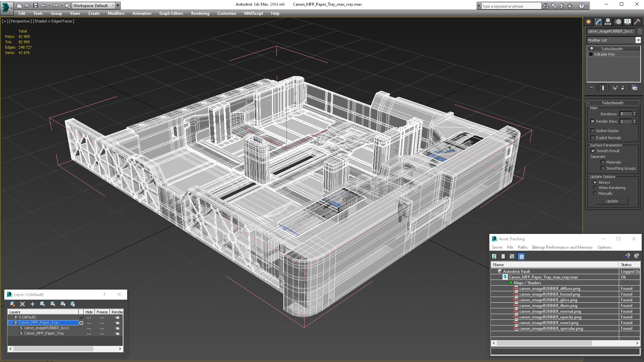This screenshot has width=644, height=362.
Task: Expand the InfoCenter search arrow
Action: [479, 6]
